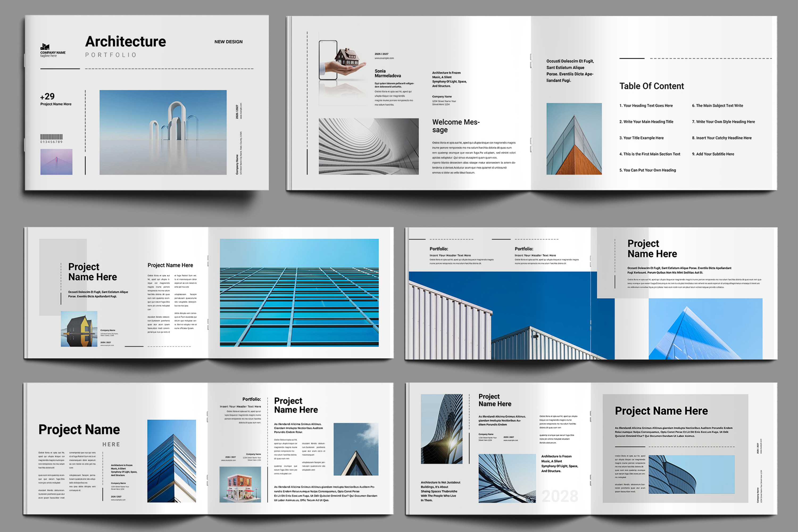Click the blue glass grid facade photo
Image resolution: width=798 pixels, height=532 pixels.
pos(299,292)
